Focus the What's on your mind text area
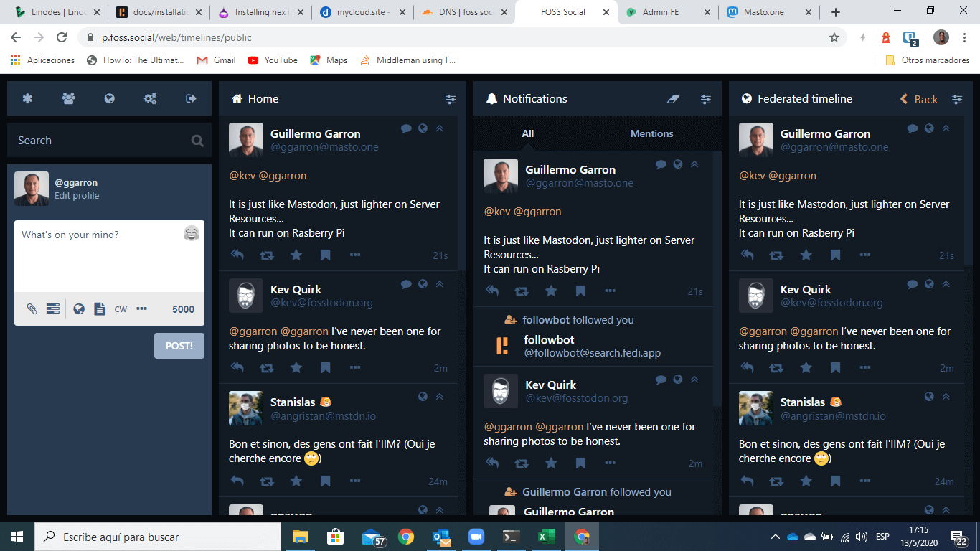Image resolution: width=980 pixels, height=551 pixels. (x=109, y=257)
